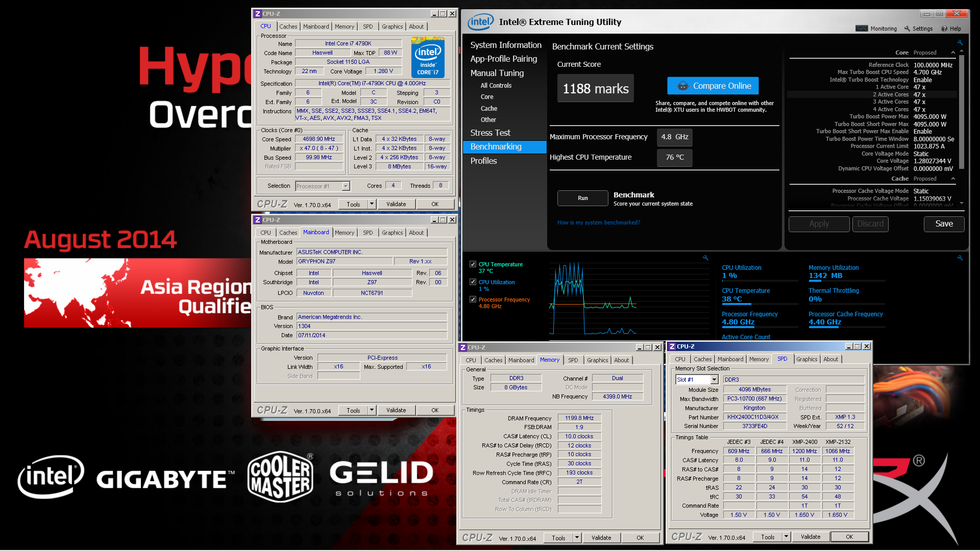Uncheck the Processor Frequency monitor checkbox
Image resolution: width=980 pixels, height=551 pixels.
[473, 299]
